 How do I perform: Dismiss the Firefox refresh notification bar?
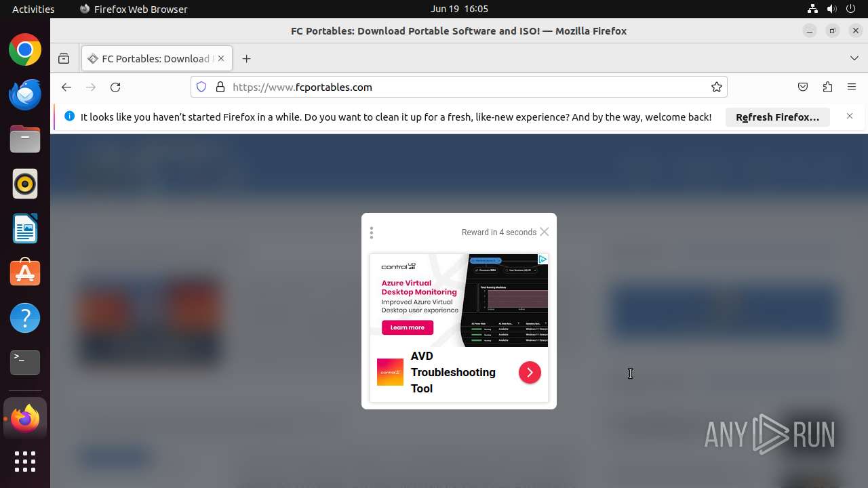click(x=850, y=117)
